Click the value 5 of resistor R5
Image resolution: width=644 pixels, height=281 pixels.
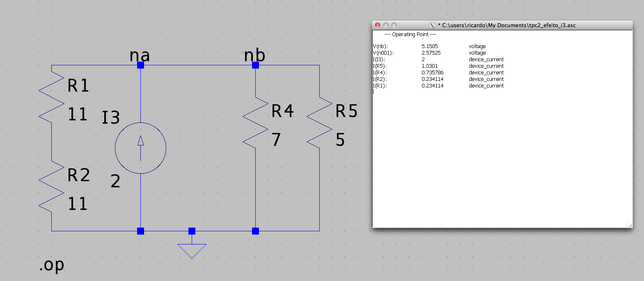pos(340,140)
